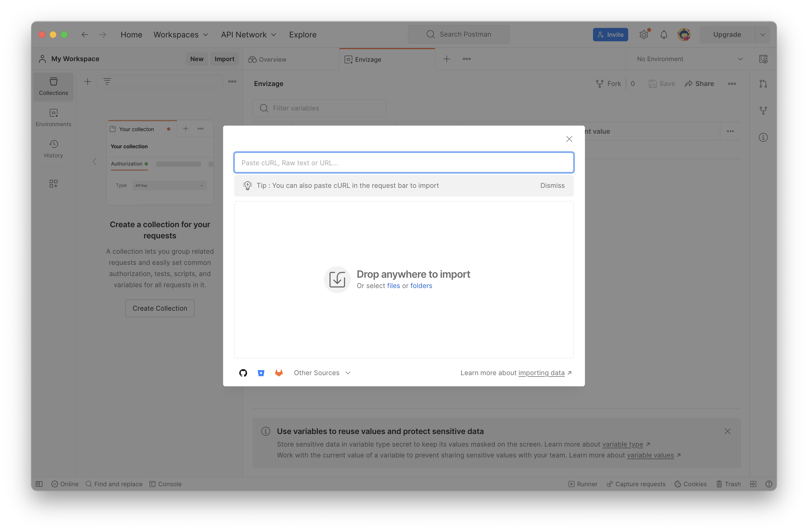
Task: Expand Workspaces menu
Action: [x=181, y=35]
